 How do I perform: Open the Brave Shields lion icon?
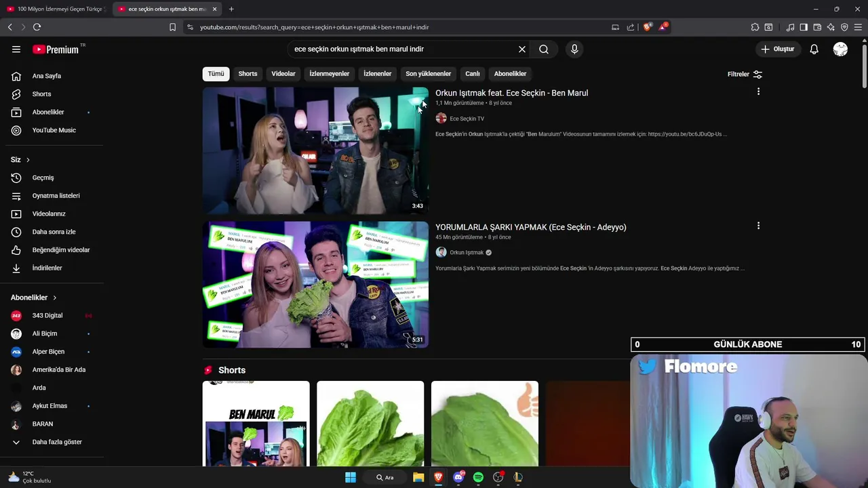(x=648, y=27)
